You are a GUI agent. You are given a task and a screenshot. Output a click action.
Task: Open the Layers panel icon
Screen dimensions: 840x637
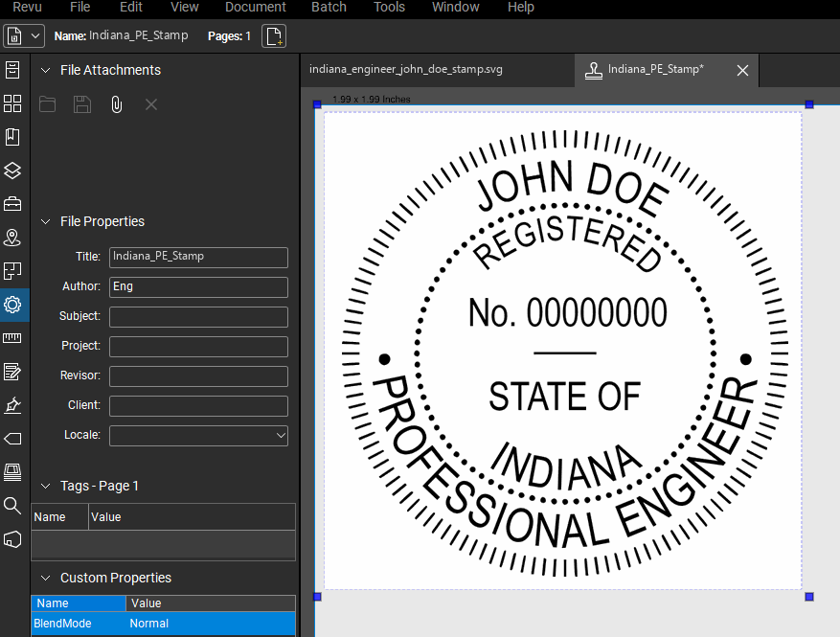(12, 171)
